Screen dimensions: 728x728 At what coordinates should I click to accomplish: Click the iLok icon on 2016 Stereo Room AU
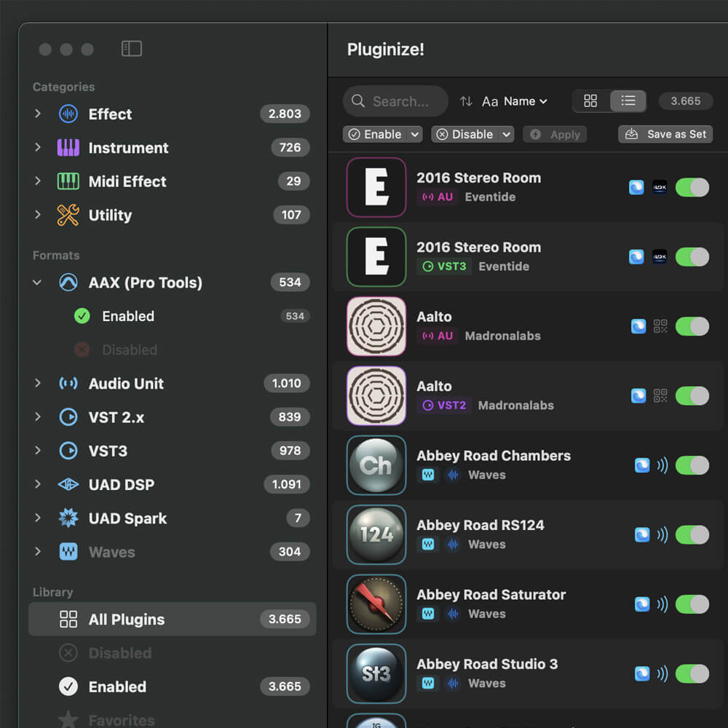(x=660, y=188)
